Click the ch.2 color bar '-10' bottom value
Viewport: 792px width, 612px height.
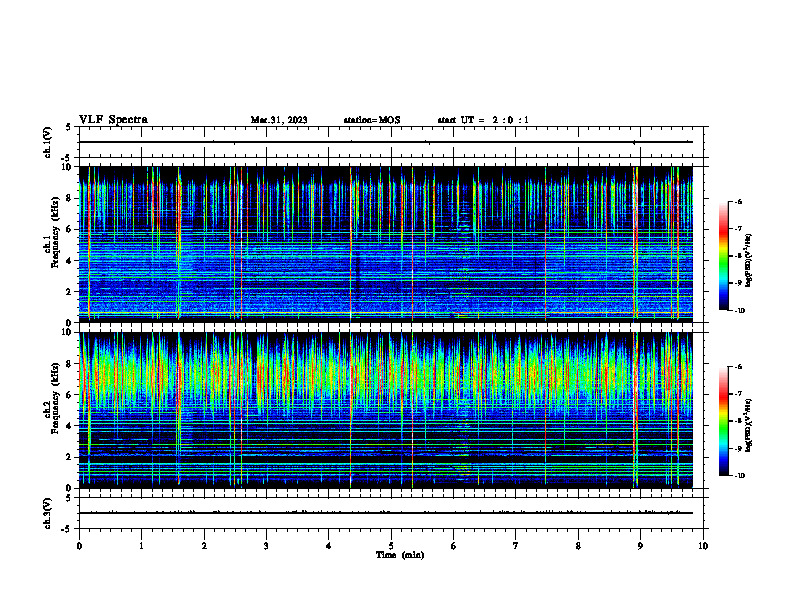click(x=739, y=476)
